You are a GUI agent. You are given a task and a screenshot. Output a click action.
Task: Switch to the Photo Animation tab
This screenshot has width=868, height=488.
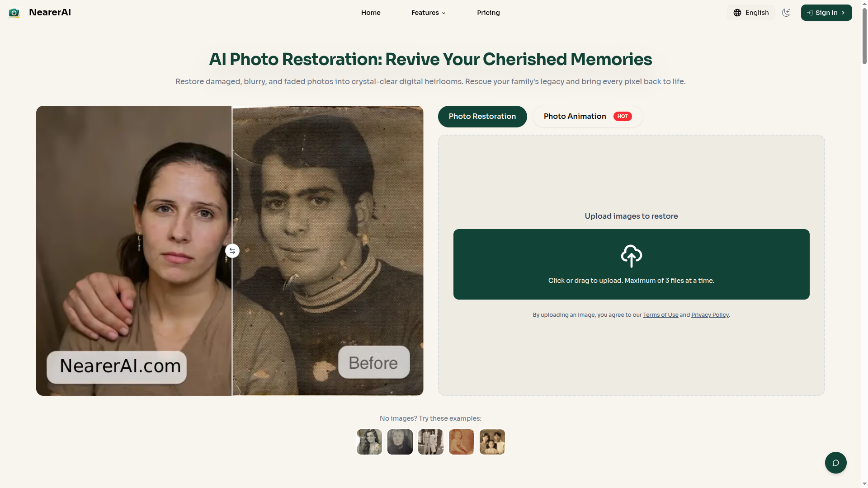click(587, 117)
